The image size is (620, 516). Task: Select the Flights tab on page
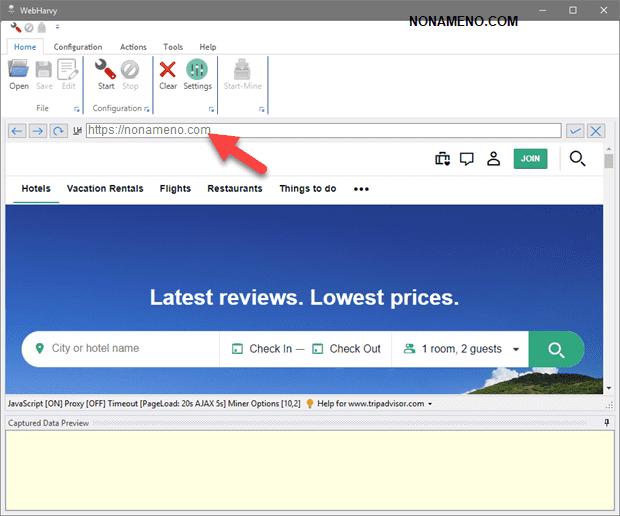pyautogui.click(x=175, y=188)
